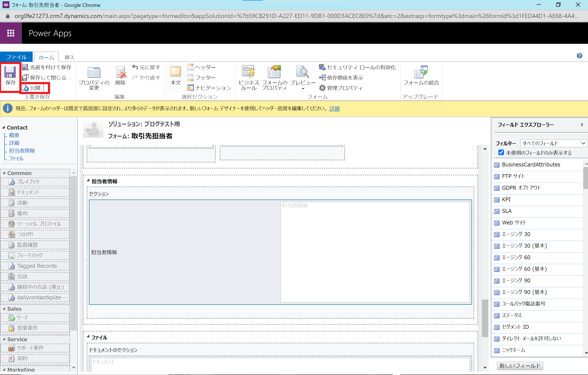Click Save and Close (保存して閉じる)
Screen dimensions: 588x375
[44, 78]
